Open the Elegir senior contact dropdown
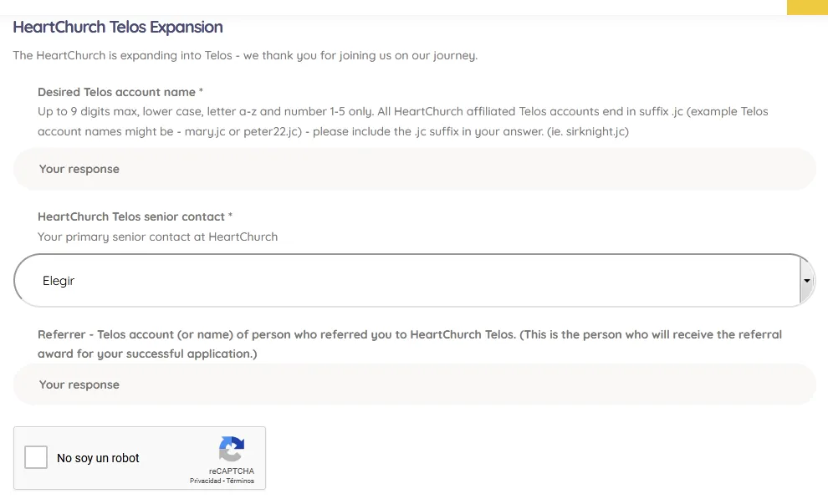828x504 pixels. click(x=415, y=280)
